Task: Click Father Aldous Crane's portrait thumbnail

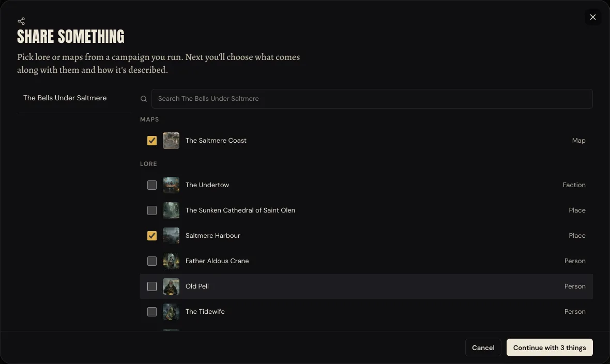Action: [171, 261]
